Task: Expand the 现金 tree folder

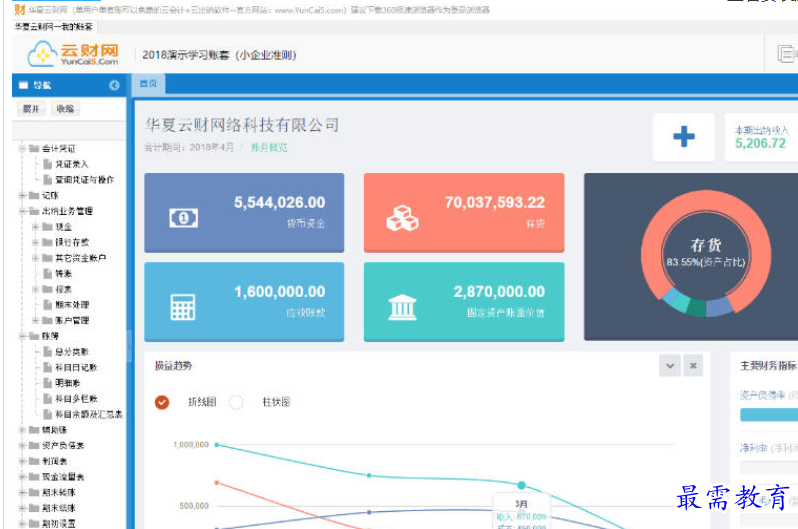Action: pyautogui.click(x=35, y=227)
